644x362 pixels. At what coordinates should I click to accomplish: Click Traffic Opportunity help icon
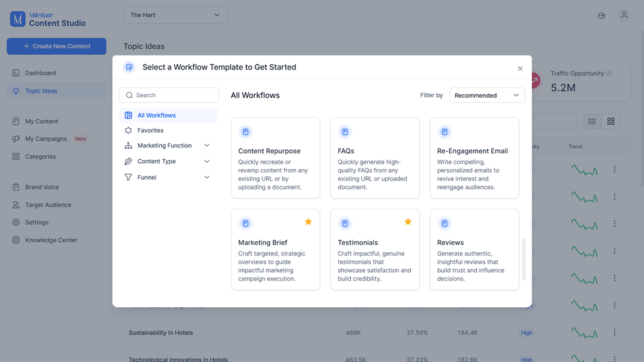[x=609, y=73]
